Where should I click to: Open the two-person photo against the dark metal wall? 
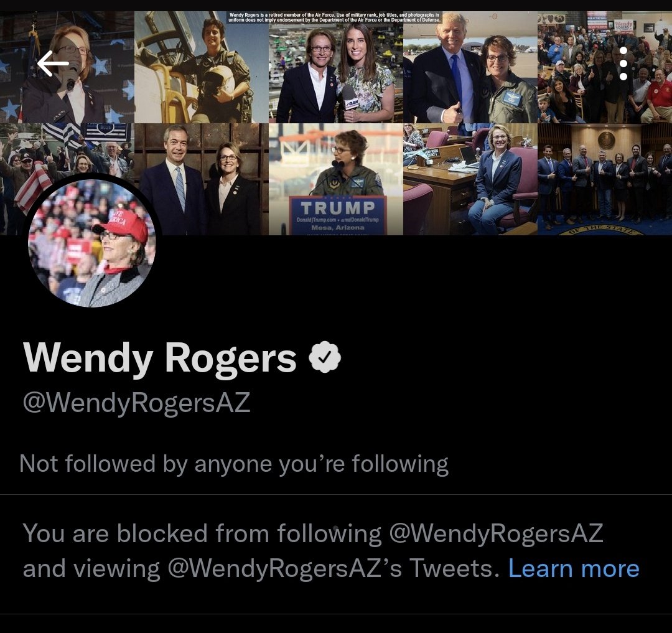202,179
